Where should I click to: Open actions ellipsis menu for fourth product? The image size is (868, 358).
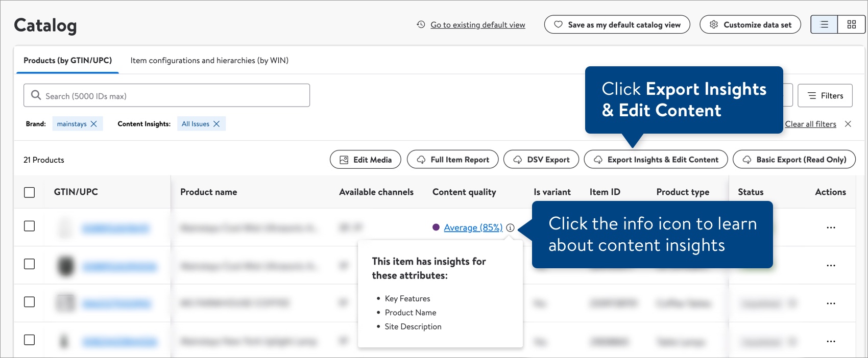pyautogui.click(x=831, y=341)
